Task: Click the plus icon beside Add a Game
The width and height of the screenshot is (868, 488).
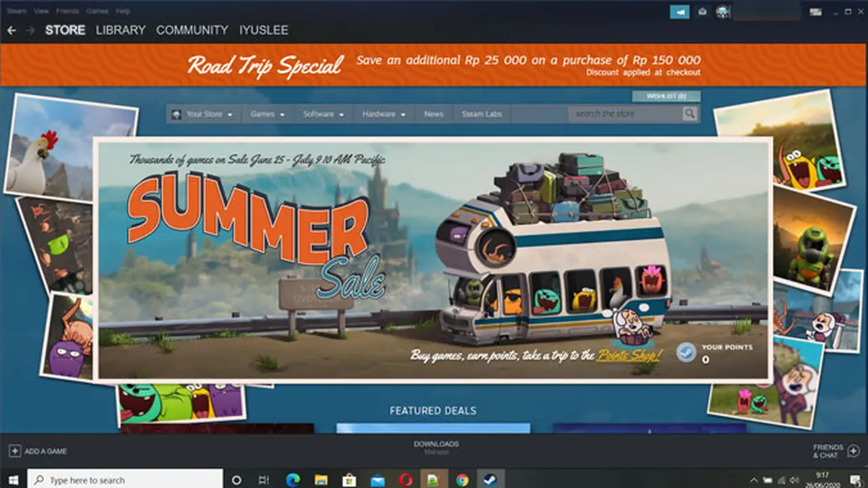Action: pos(15,451)
